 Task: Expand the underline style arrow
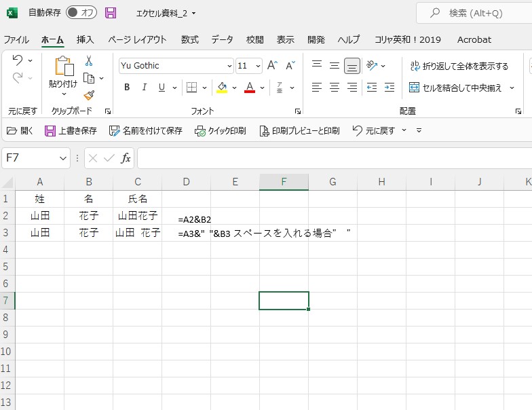[x=174, y=88]
